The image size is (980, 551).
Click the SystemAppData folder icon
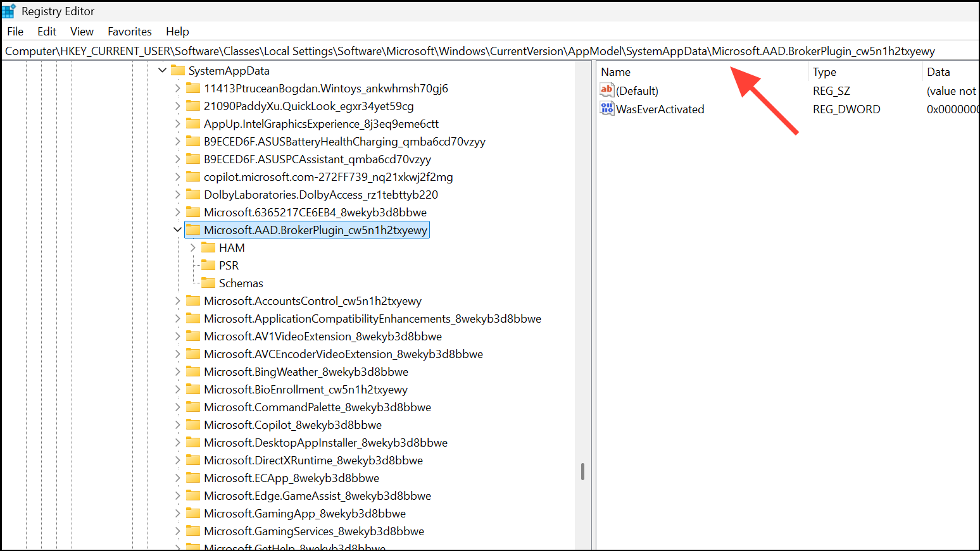[178, 71]
